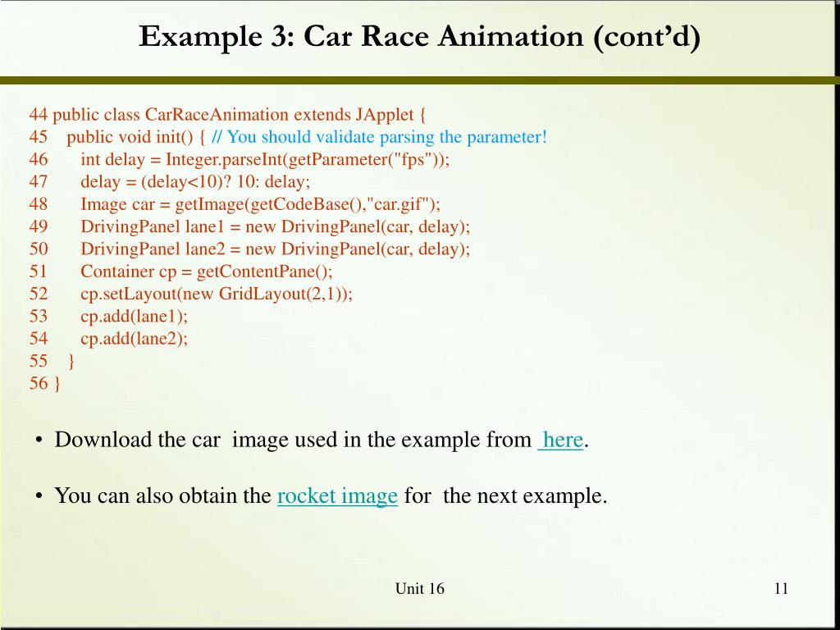Click the slide number '11'
Viewport: 840px width, 630px height.
(781, 589)
